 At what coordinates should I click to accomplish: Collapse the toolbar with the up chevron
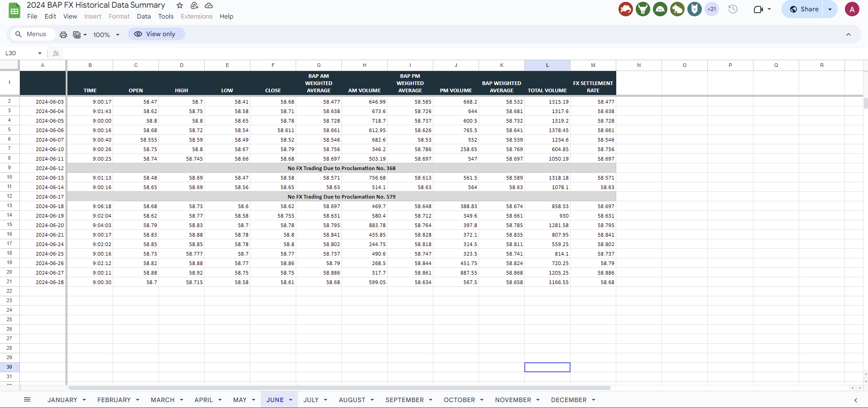point(849,34)
